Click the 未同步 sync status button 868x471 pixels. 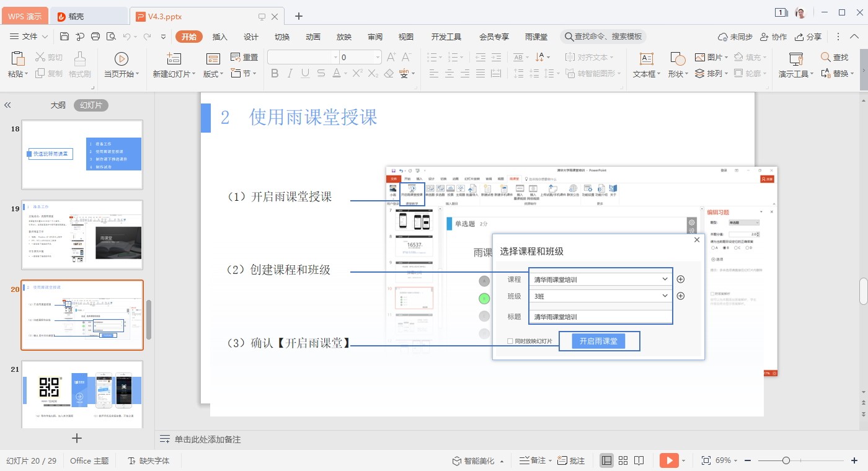[x=735, y=37]
